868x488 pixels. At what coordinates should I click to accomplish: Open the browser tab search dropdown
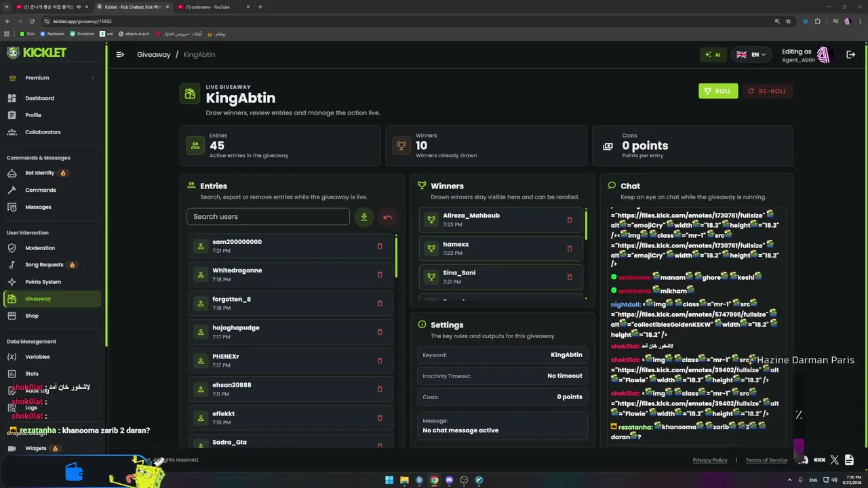click(6, 7)
